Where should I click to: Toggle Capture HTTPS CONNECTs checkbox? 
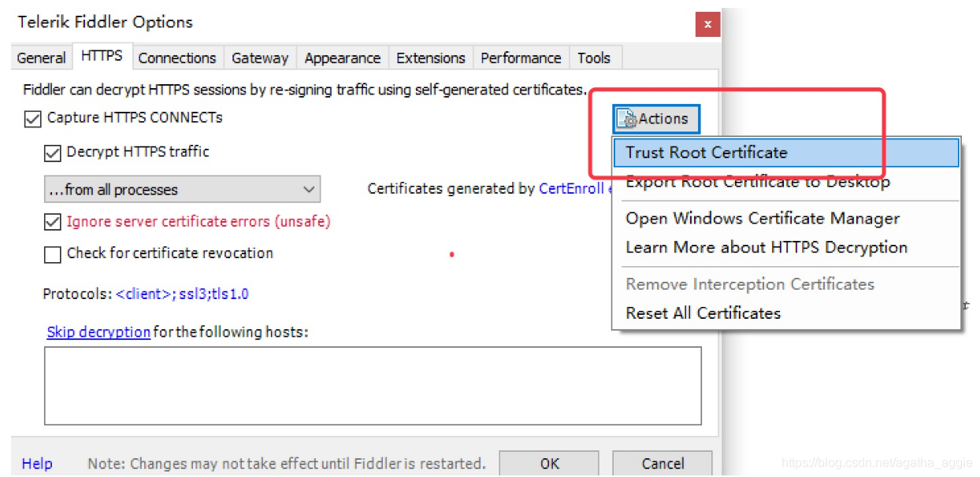coord(32,119)
